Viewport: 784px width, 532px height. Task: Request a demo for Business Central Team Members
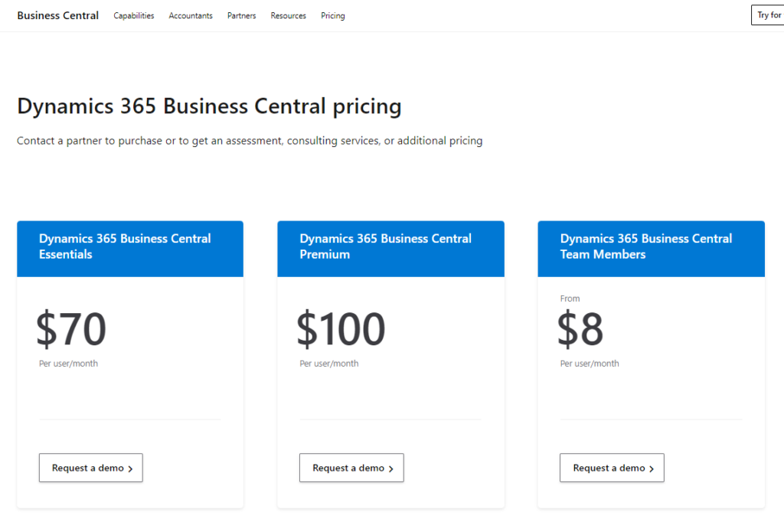coord(612,468)
